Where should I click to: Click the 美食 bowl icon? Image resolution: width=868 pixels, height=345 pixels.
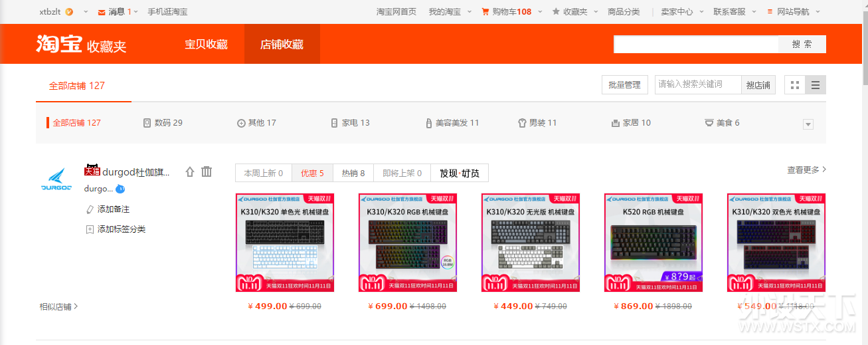pos(709,123)
